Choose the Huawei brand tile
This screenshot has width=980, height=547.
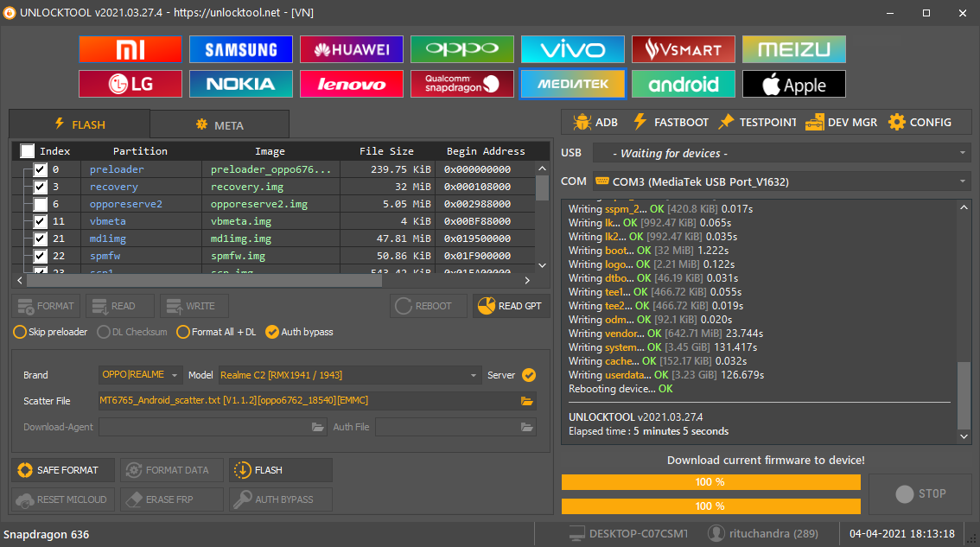pos(351,49)
